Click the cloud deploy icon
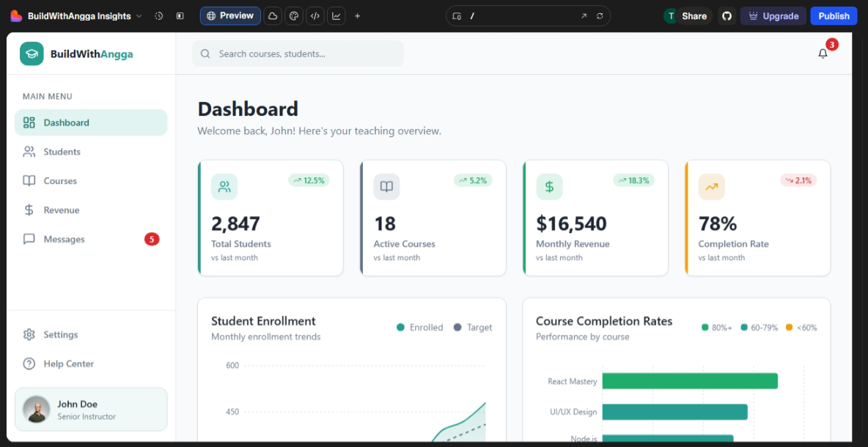Image resolution: width=868 pixels, height=447 pixels. pos(272,15)
